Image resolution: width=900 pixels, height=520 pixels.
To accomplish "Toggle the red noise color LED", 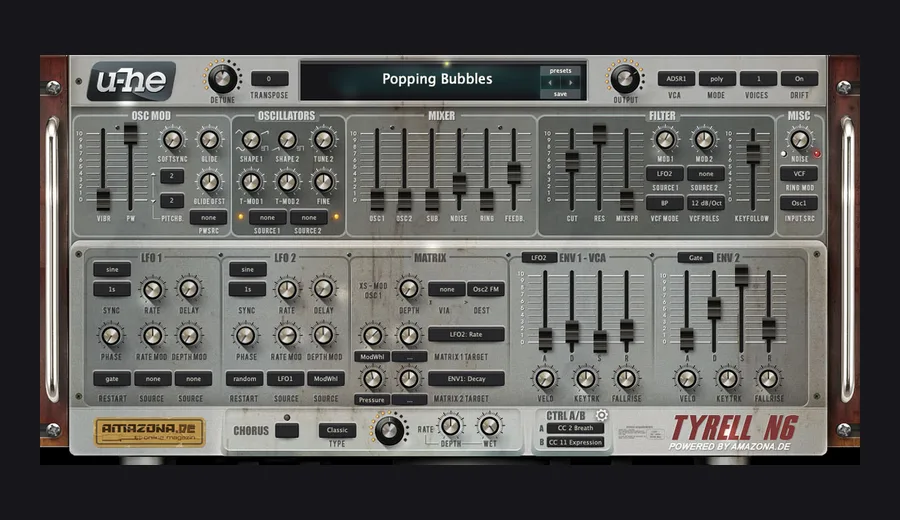I will coord(817,154).
